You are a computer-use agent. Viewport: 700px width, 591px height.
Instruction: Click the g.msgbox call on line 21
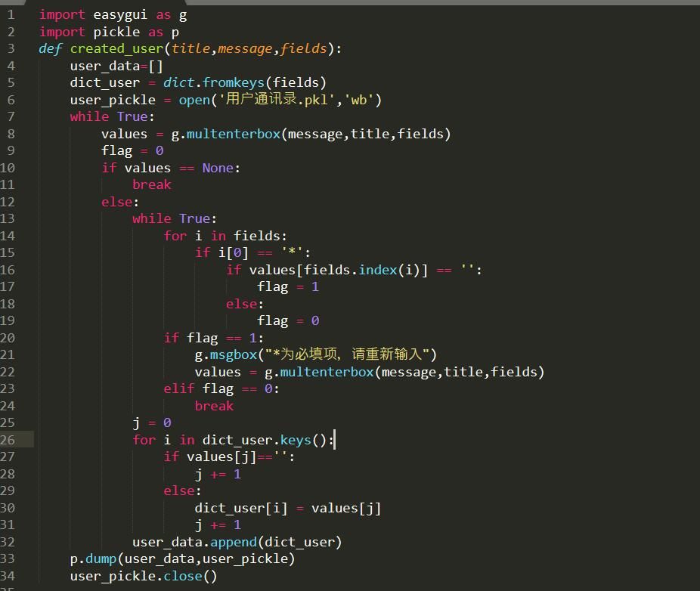click(x=227, y=354)
